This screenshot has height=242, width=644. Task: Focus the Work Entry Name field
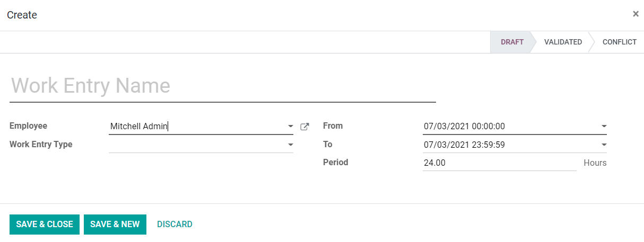pyautogui.click(x=222, y=86)
